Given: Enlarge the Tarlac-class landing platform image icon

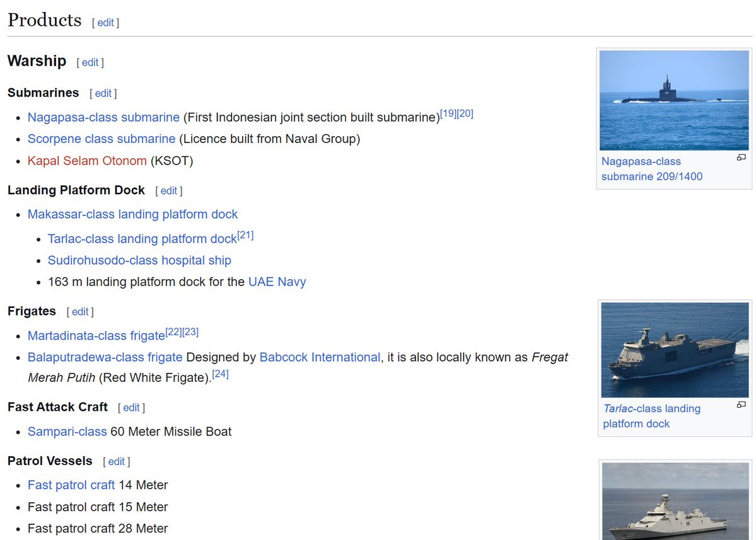Looking at the screenshot, I should tap(741, 405).
